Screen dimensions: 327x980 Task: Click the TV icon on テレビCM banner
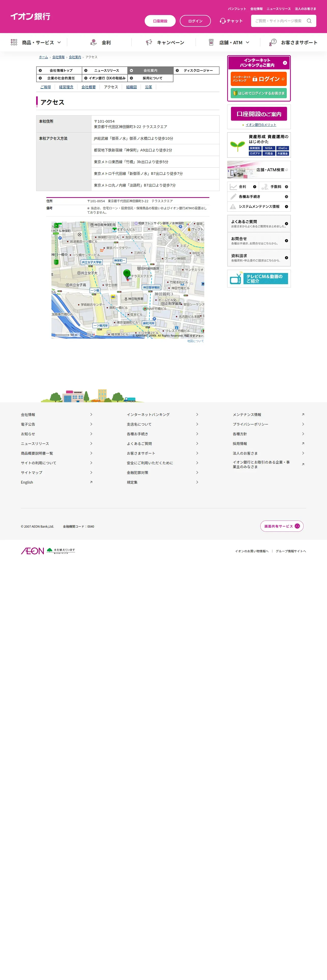(x=236, y=279)
